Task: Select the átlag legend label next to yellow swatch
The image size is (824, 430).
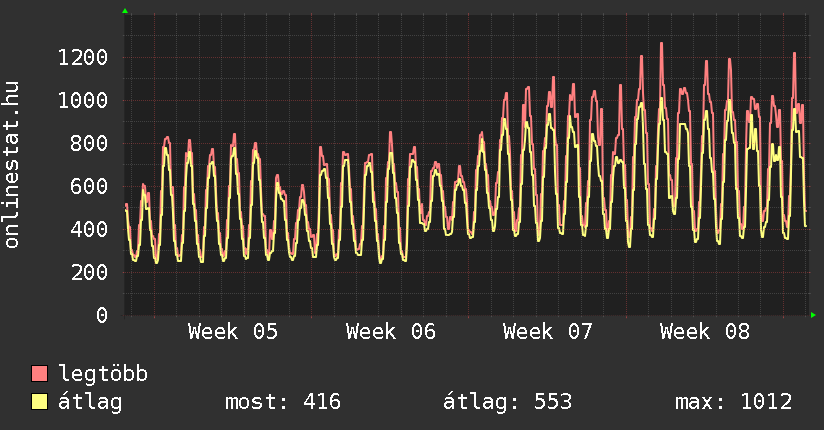Action: 90,402
